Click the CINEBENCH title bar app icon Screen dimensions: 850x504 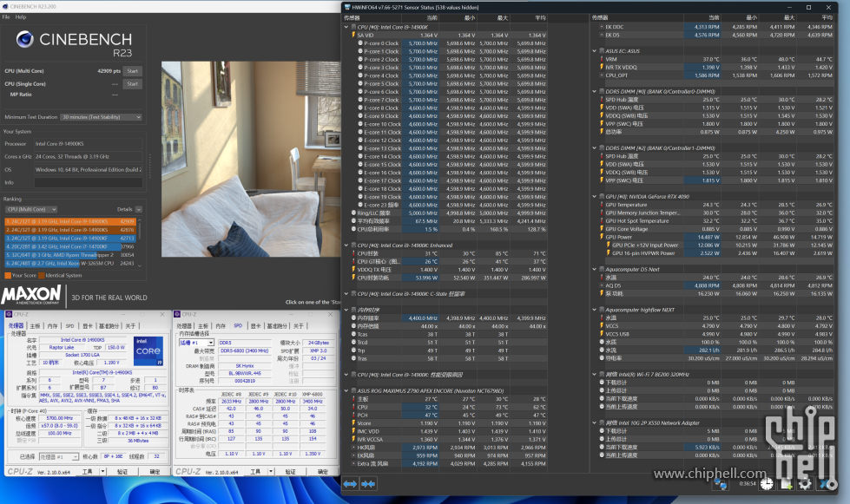point(5,6)
